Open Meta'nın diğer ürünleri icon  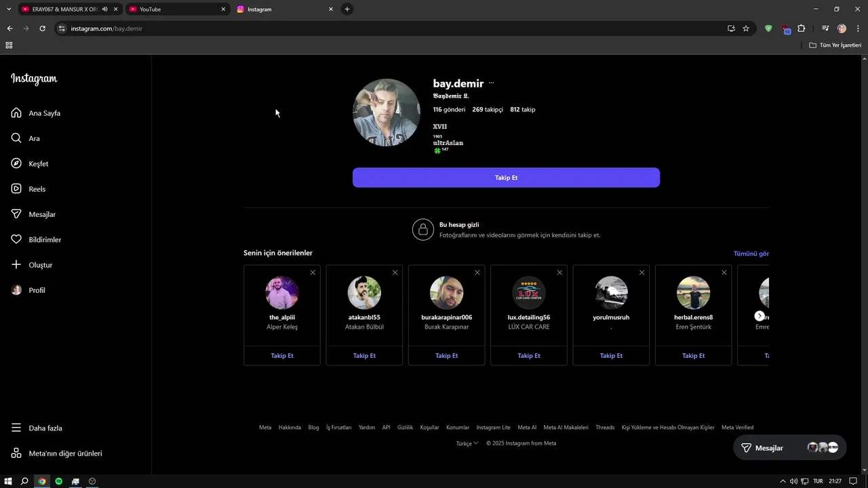coord(16,453)
